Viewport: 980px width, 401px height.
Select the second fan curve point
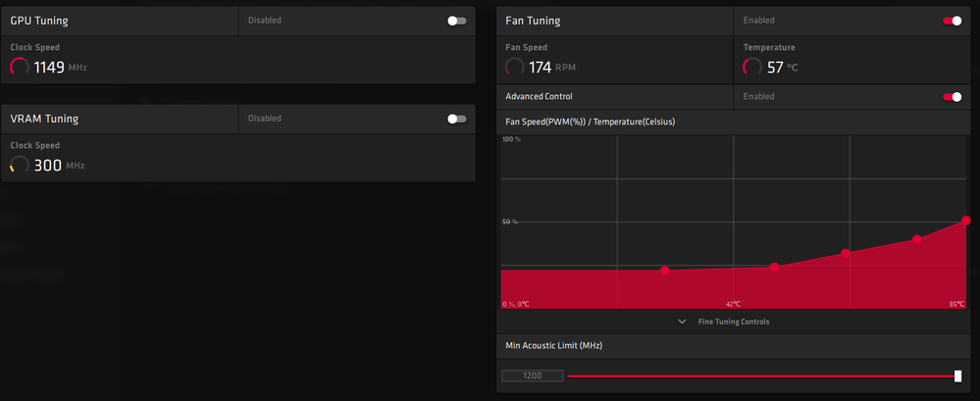click(774, 268)
